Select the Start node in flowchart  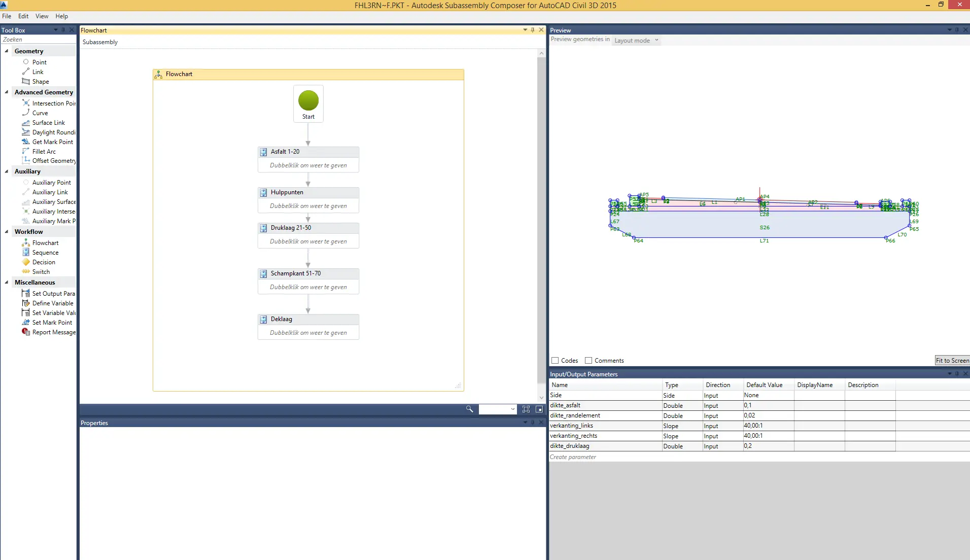pyautogui.click(x=308, y=104)
